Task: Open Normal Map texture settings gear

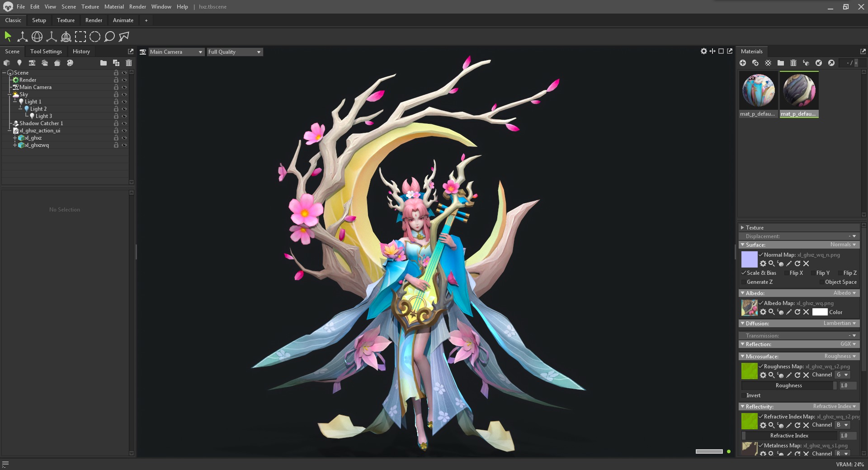Action: pyautogui.click(x=763, y=263)
